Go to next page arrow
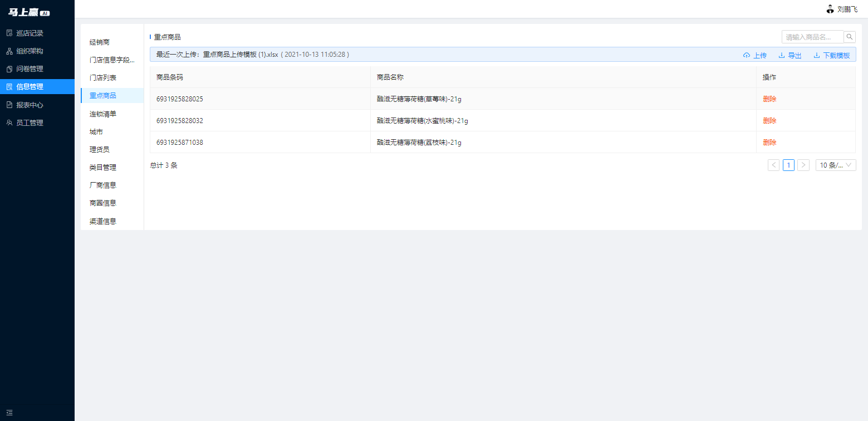The height and width of the screenshot is (421, 868). [803, 165]
